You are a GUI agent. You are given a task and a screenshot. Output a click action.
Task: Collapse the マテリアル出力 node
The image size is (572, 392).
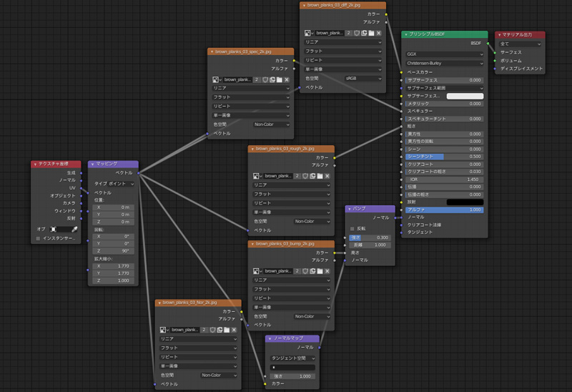499,34
